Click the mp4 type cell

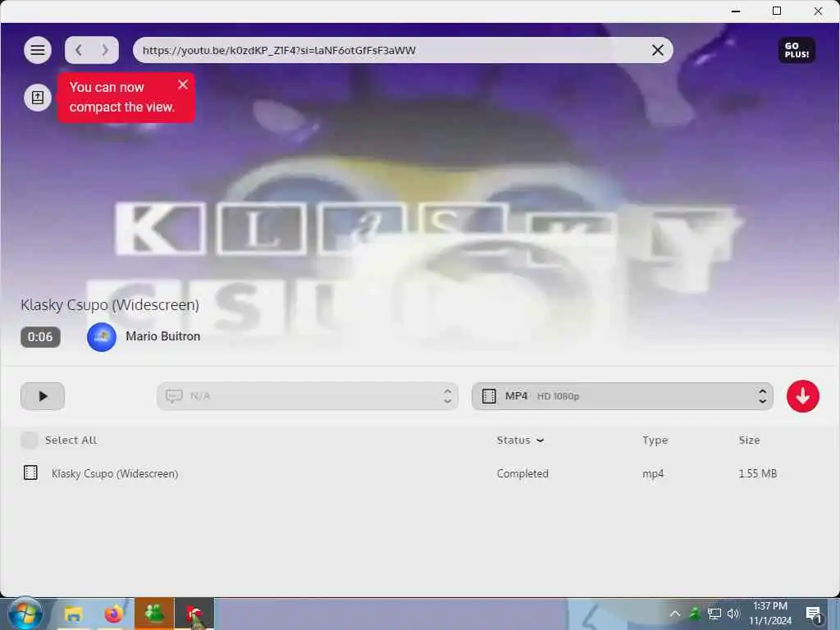tap(653, 473)
